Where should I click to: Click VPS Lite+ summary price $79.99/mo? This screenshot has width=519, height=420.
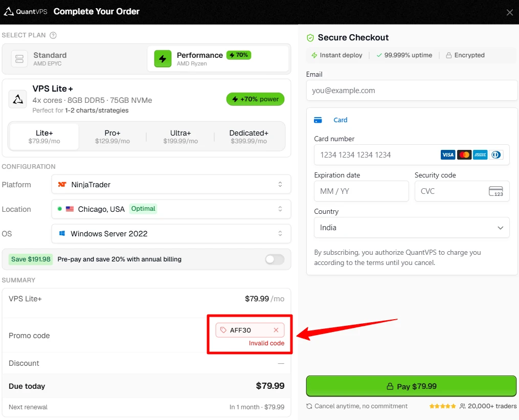tap(264, 299)
